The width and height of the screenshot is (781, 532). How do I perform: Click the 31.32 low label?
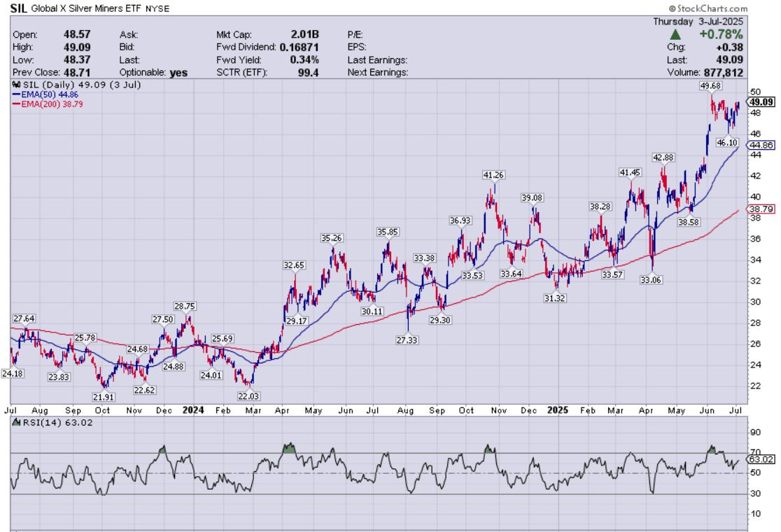[555, 298]
